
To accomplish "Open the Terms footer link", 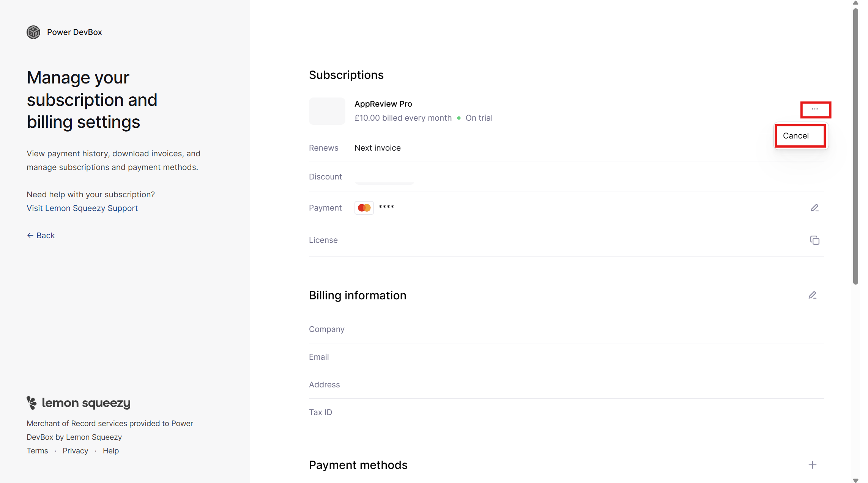I will [x=37, y=451].
